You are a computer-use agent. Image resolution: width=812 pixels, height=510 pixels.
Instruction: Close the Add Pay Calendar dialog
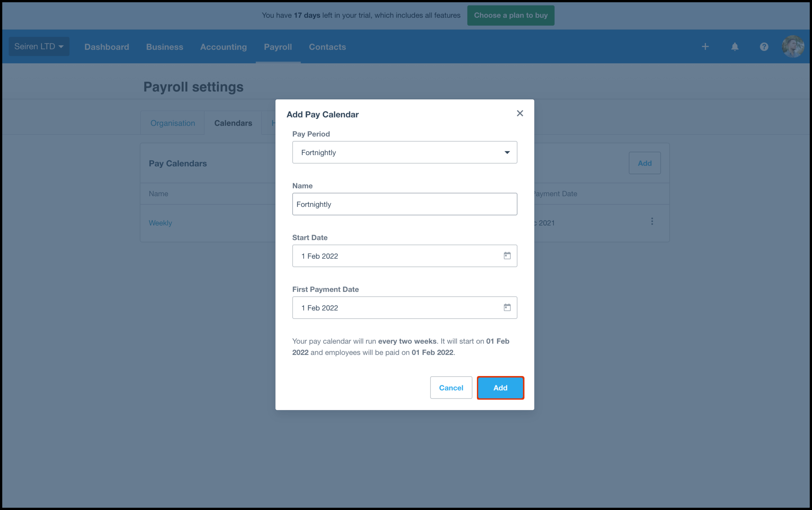tap(520, 113)
